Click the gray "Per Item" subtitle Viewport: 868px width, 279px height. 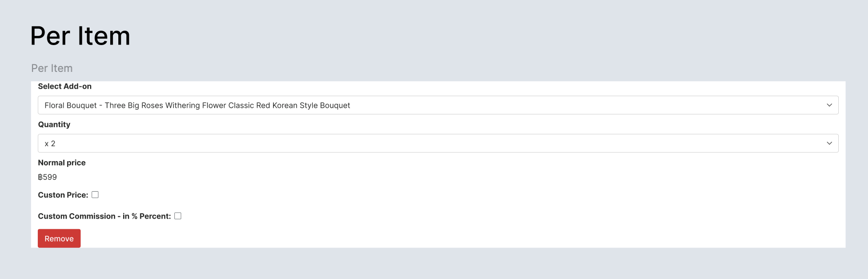(x=52, y=68)
